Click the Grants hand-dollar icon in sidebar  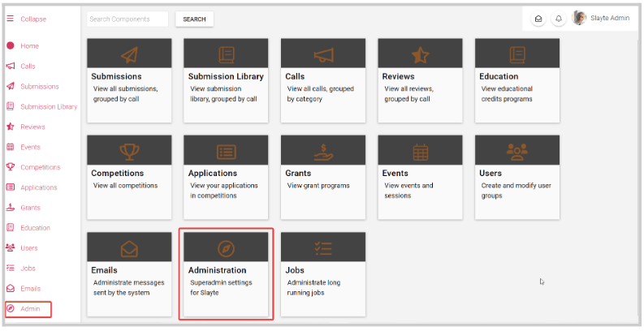coord(11,207)
